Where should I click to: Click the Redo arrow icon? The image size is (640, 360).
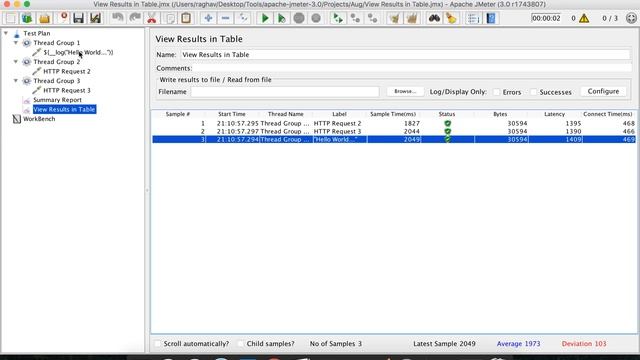coord(135,18)
